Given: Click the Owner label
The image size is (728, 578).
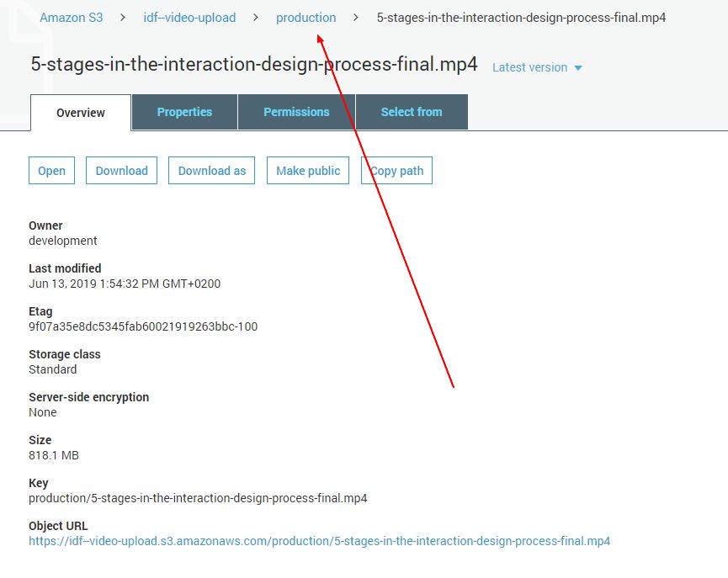Looking at the screenshot, I should pos(45,225).
